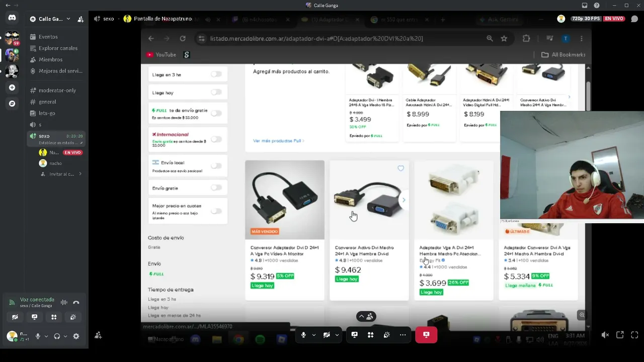Mute microphone in the stream control bar
This screenshot has height=362, width=644.
[303, 335]
